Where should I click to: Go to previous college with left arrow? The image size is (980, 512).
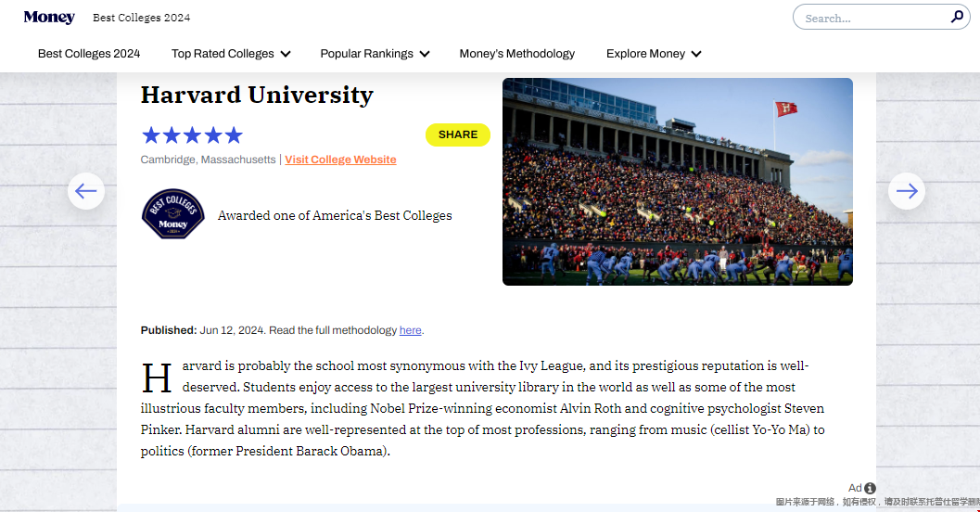[86, 191]
